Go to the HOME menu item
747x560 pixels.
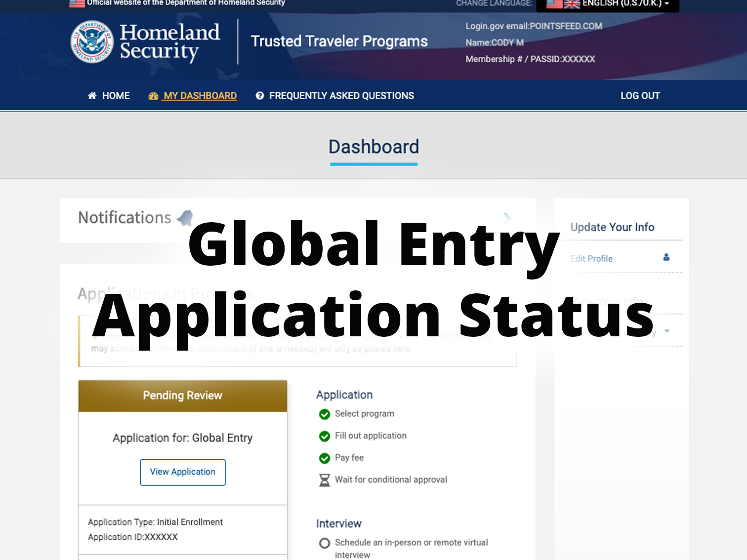pyautogui.click(x=116, y=96)
